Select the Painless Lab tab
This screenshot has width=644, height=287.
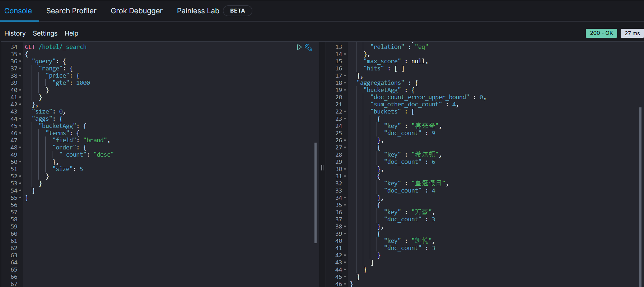click(198, 11)
